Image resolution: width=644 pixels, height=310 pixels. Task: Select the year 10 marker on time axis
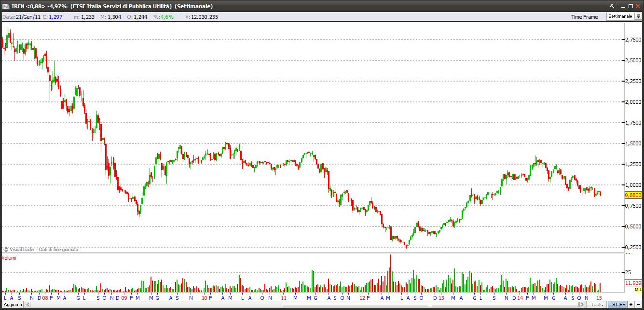(x=204, y=298)
